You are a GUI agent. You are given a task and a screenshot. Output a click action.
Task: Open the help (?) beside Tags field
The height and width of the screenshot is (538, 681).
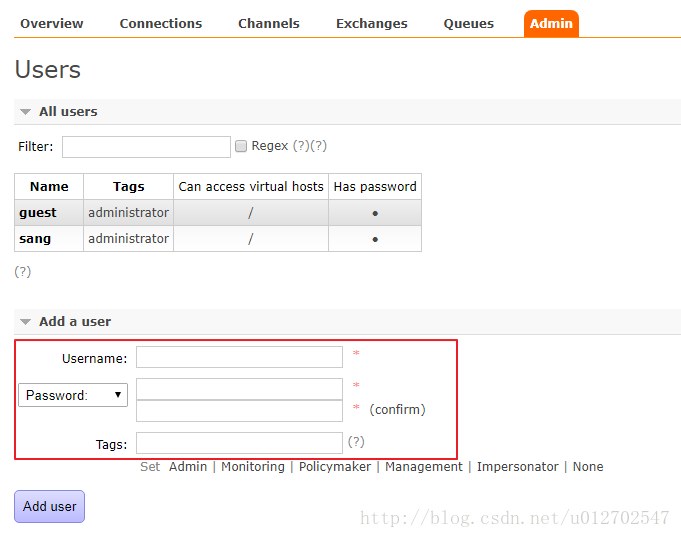356,441
